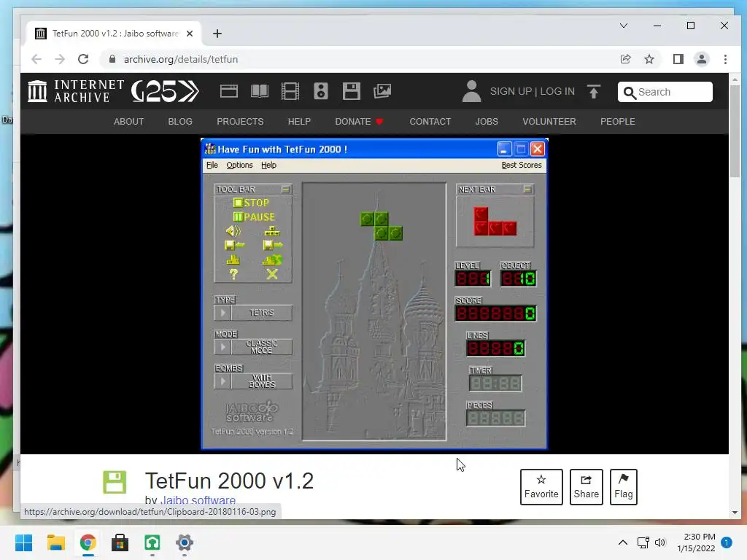Open the PEOPLE page
The width and height of the screenshot is (747, 560).
coord(617,122)
